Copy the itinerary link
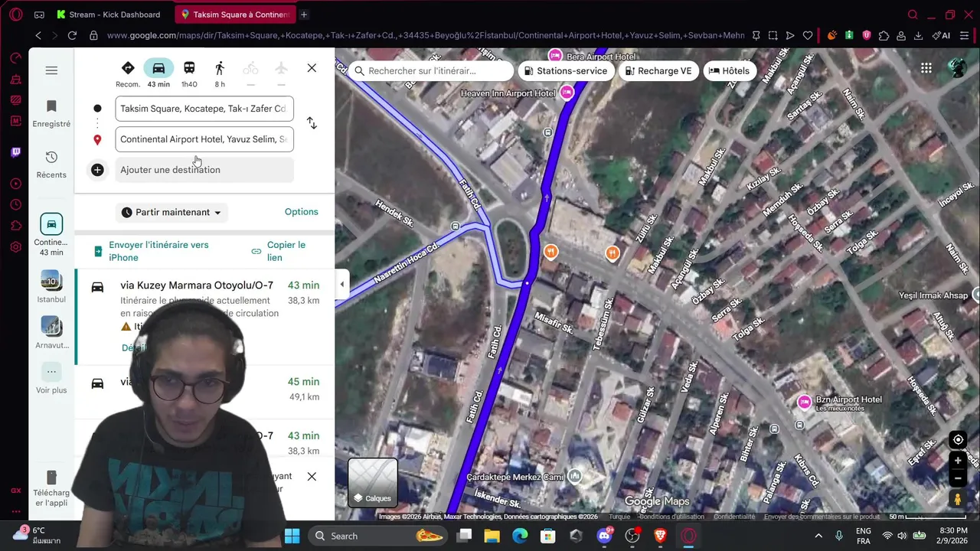This screenshot has width=980, height=551. click(x=279, y=251)
